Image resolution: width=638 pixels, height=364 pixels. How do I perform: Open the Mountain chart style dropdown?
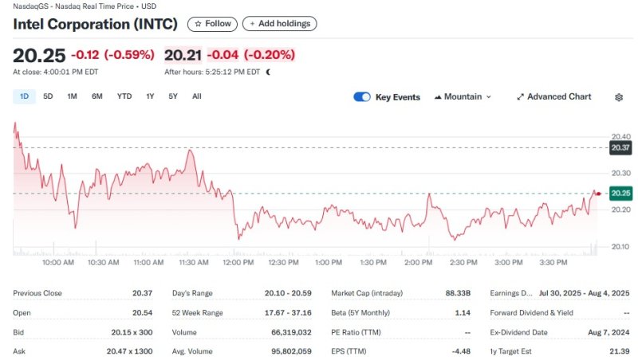463,97
